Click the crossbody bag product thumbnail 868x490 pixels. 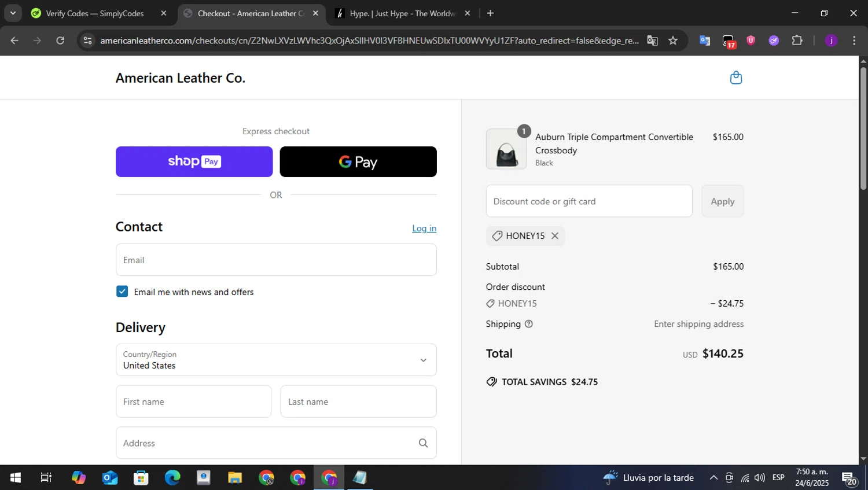tap(506, 149)
